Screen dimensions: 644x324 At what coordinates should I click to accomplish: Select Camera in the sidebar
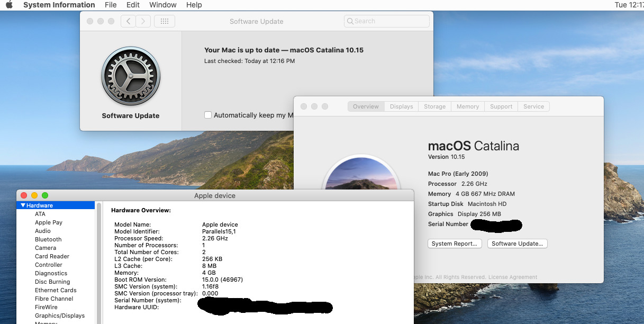tap(46, 248)
